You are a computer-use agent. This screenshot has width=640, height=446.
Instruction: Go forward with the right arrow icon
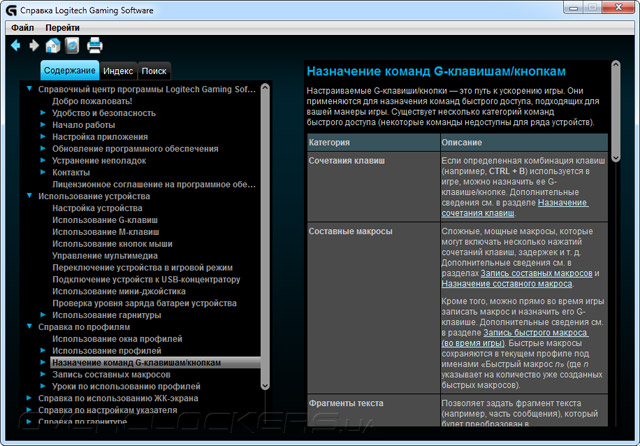(x=34, y=45)
